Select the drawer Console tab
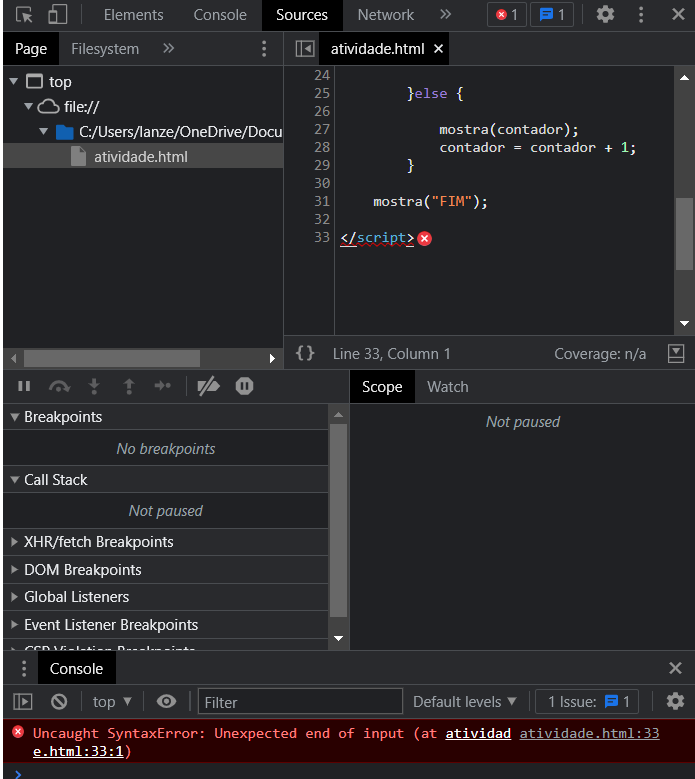 [76, 669]
